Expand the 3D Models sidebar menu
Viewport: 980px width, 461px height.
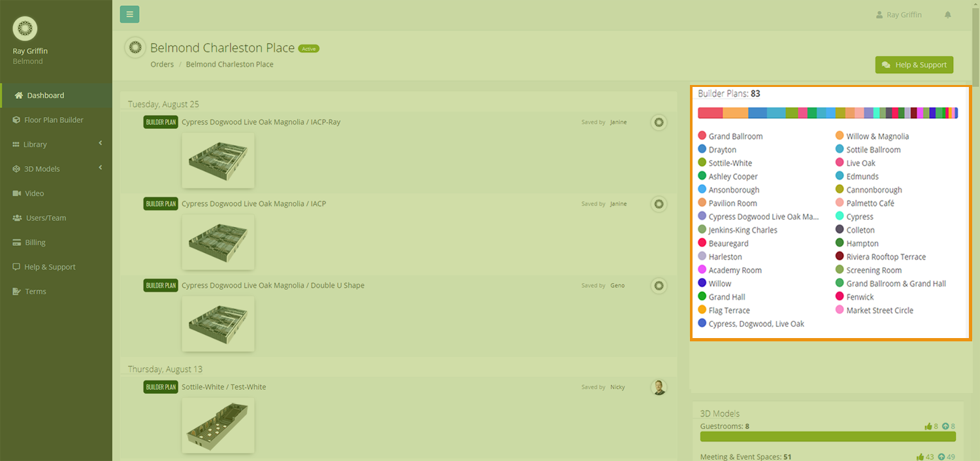pyautogui.click(x=56, y=169)
